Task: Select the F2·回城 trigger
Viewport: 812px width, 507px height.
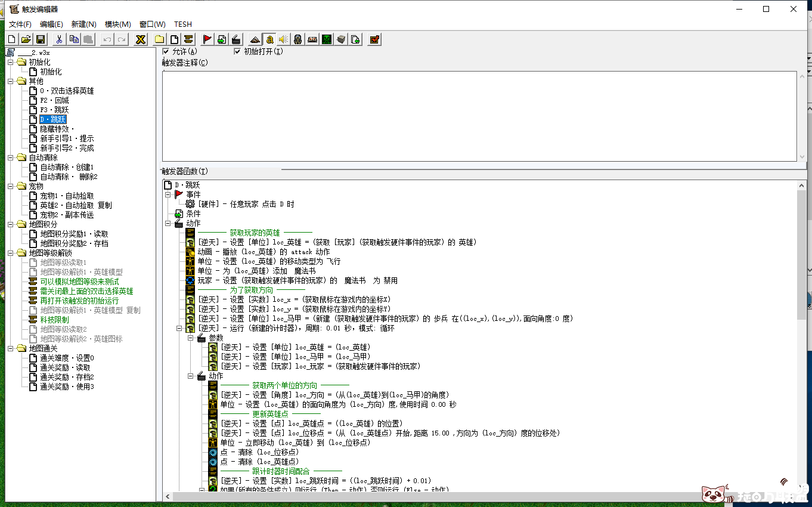Action: tap(54, 100)
